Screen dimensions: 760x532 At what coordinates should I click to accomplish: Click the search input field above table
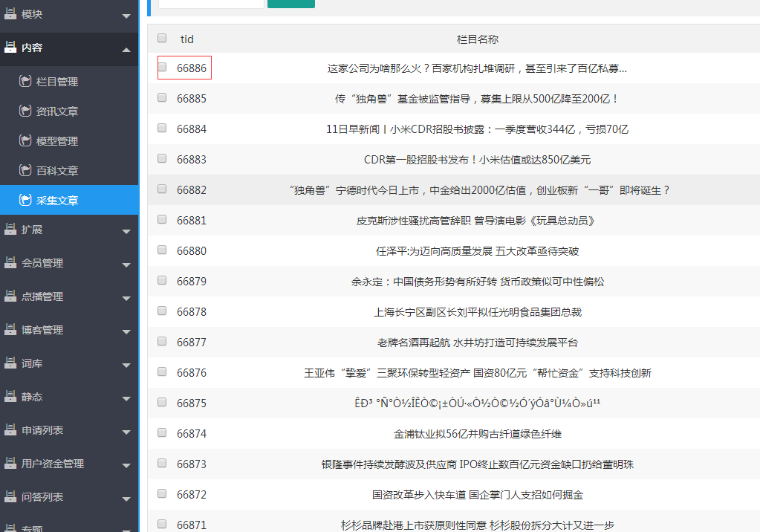point(211,3)
